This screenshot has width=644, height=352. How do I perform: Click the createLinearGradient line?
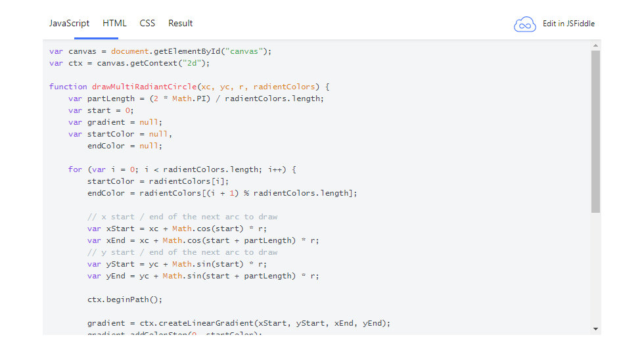pyautogui.click(x=239, y=323)
